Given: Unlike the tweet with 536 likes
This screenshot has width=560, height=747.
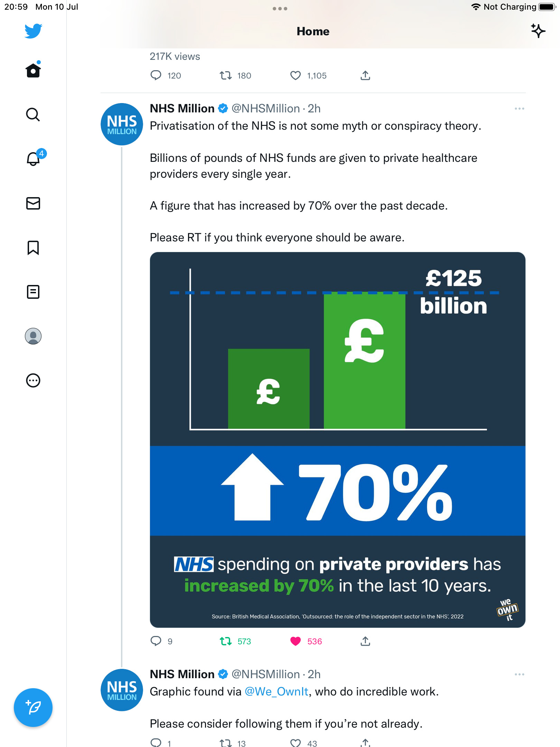Looking at the screenshot, I should click(296, 642).
